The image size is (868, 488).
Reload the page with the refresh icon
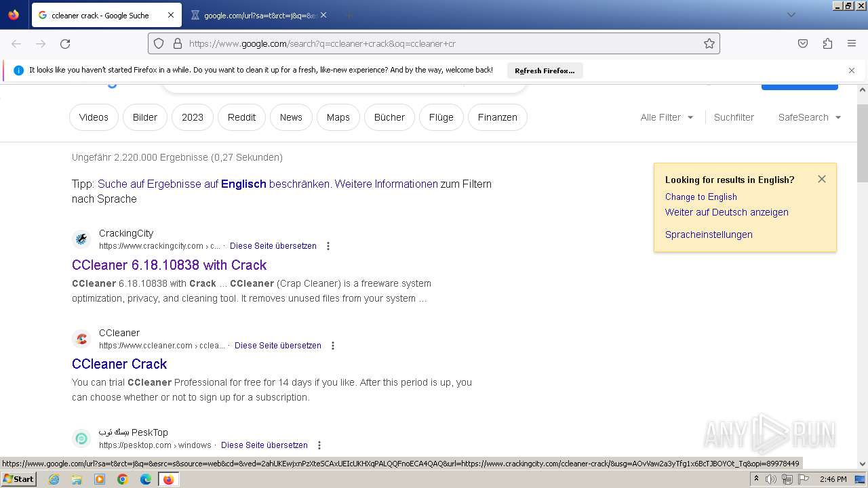[x=65, y=43]
